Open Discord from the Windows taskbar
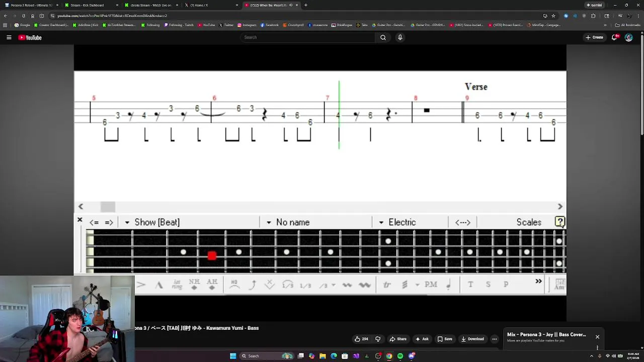The image size is (644, 362). coord(412,356)
